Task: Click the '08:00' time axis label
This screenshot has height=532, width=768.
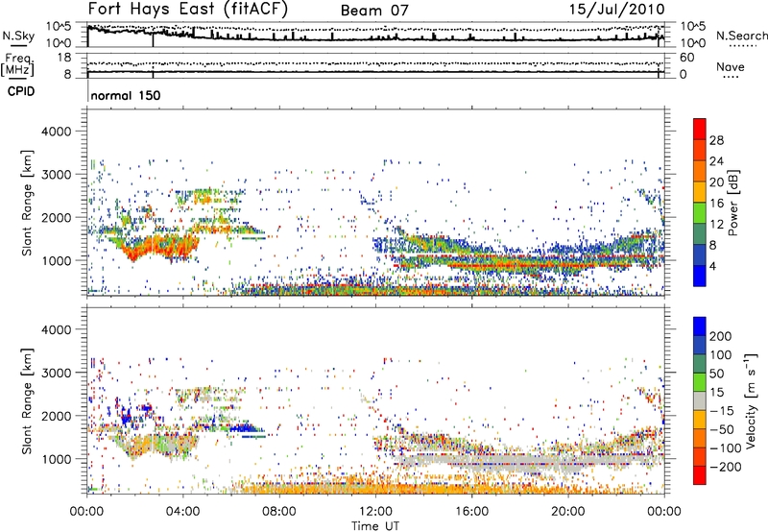Action: [279, 512]
